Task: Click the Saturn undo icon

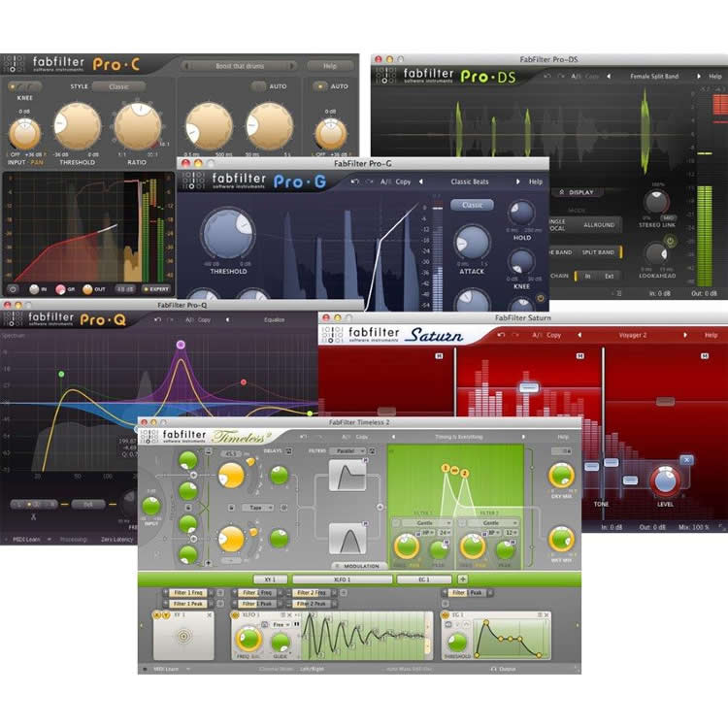Action: click(501, 335)
